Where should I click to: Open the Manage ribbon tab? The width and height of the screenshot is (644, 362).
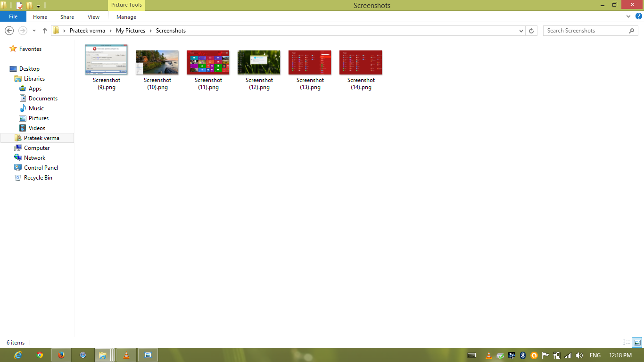click(x=126, y=17)
